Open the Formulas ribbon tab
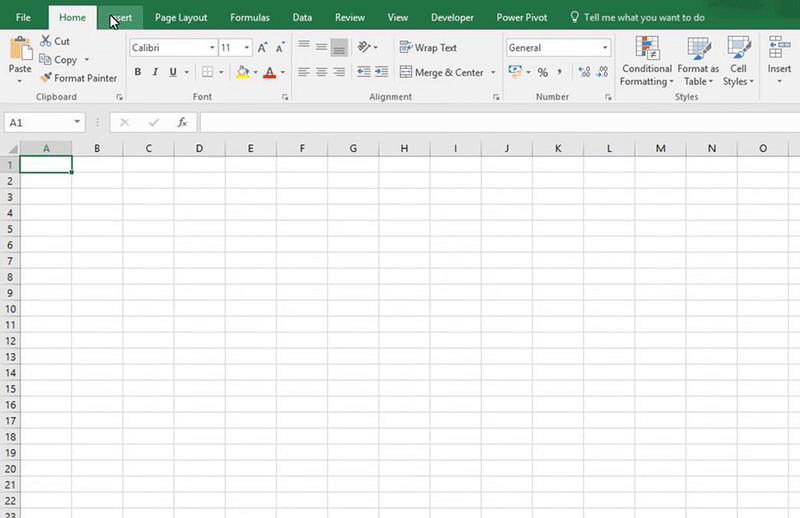This screenshot has height=518, width=800. [x=249, y=17]
